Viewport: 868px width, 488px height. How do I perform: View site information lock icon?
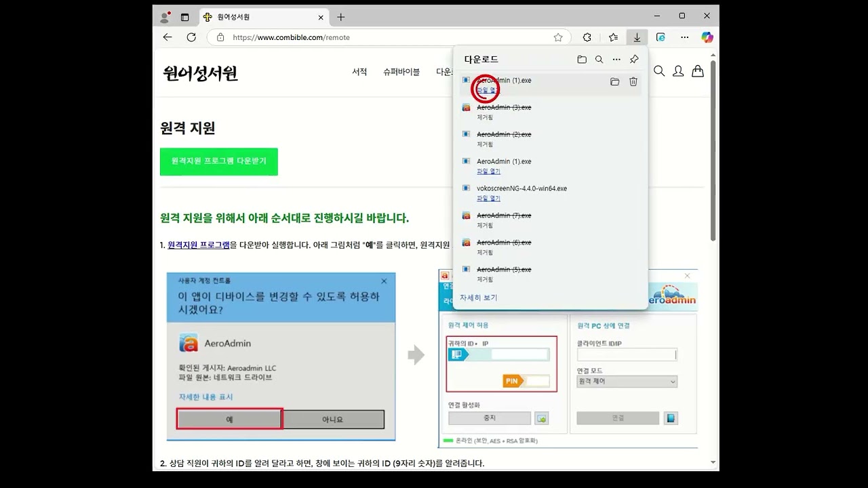pyautogui.click(x=220, y=37)
